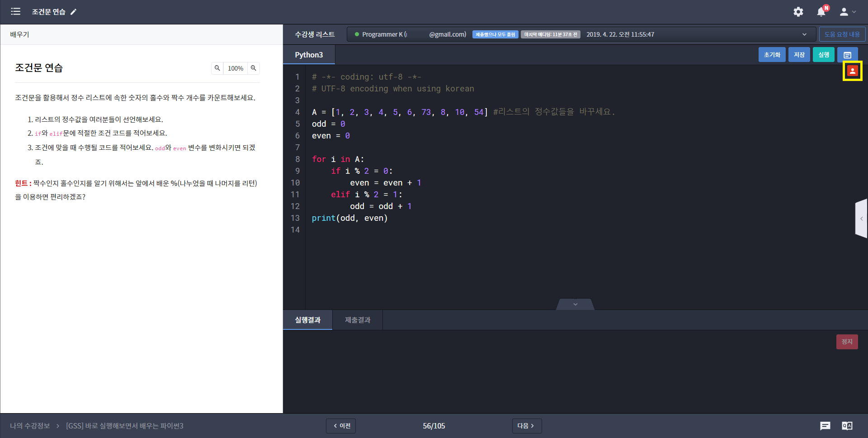868x438 pixels.
Task: Open the user account dropdown menu
Action: [x=848, y=12]
